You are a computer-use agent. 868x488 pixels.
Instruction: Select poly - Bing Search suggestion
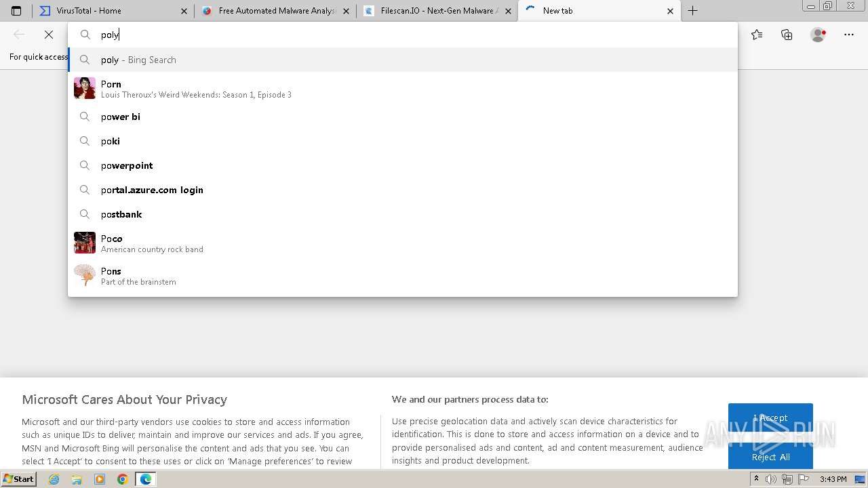pos(403,60)
